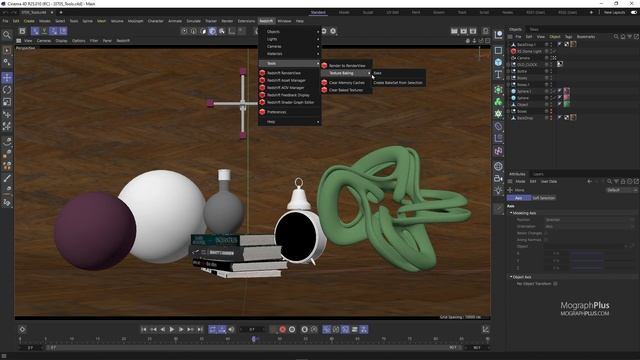Screen dimensions: 640x360
Task: Toggle visibility dots for Sphere.1
Action: pos(551,91)
